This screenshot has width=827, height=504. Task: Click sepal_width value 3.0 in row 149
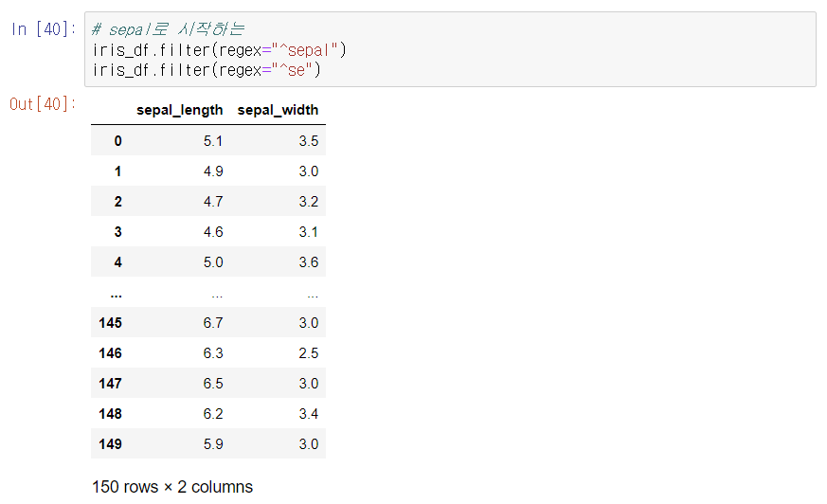309,444
